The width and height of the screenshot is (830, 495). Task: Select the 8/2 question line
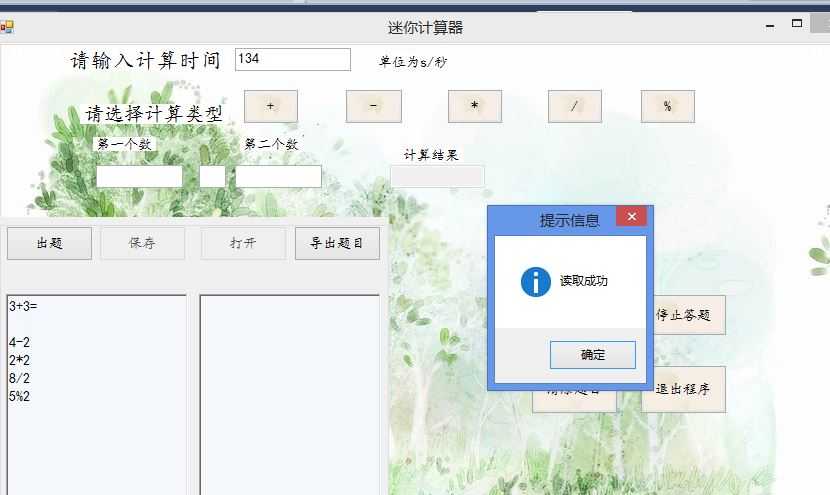(x=20, y=379)
